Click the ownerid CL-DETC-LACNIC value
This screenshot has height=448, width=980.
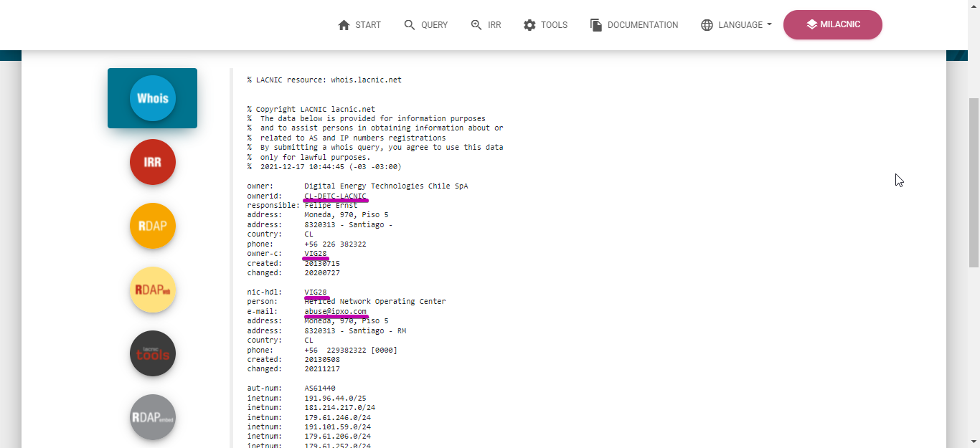click(335, 196)
